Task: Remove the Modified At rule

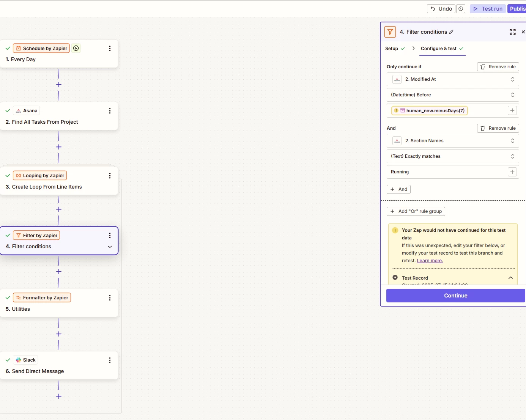Action: coord(498,67)
